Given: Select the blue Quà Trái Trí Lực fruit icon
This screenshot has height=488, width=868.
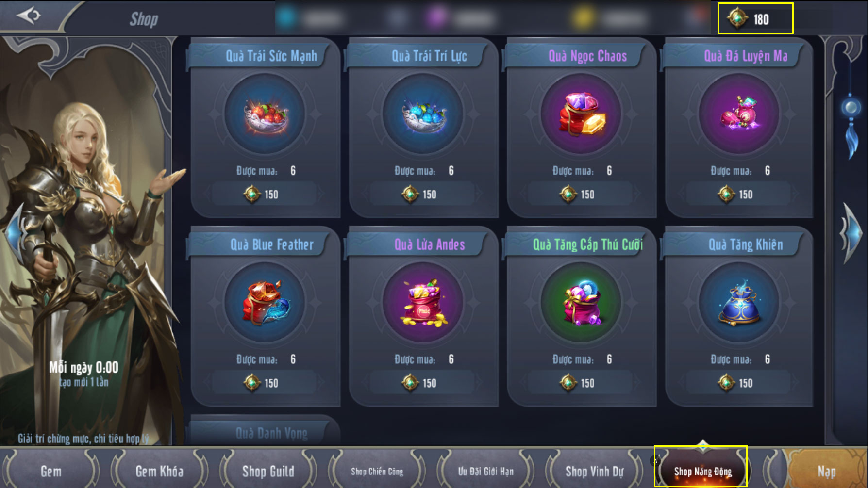Looking at the screenshot, I should point(423,114).
